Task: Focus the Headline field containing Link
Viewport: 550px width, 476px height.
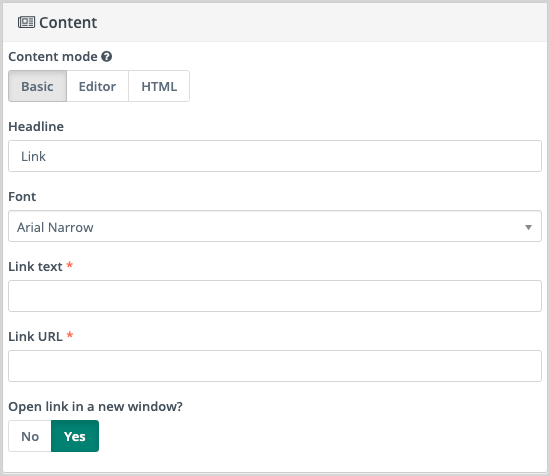Action: [x=275, y=156]
